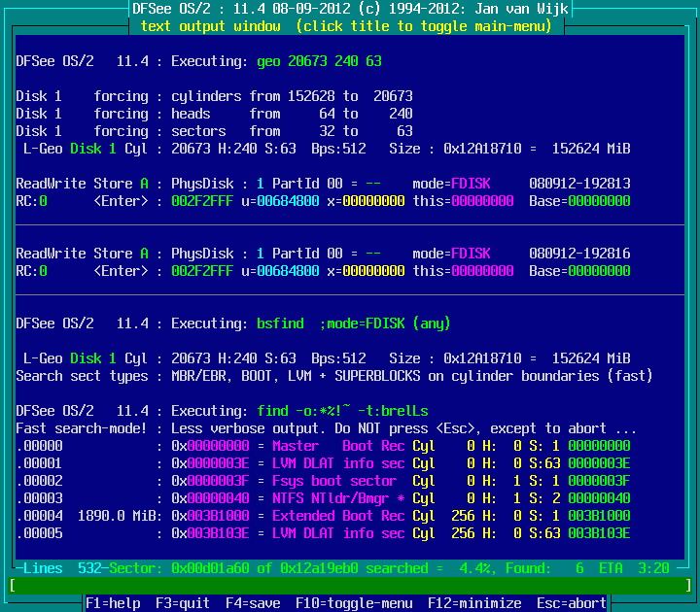
Task: Click F3=quit in the key bar
Action: [182, 603]
